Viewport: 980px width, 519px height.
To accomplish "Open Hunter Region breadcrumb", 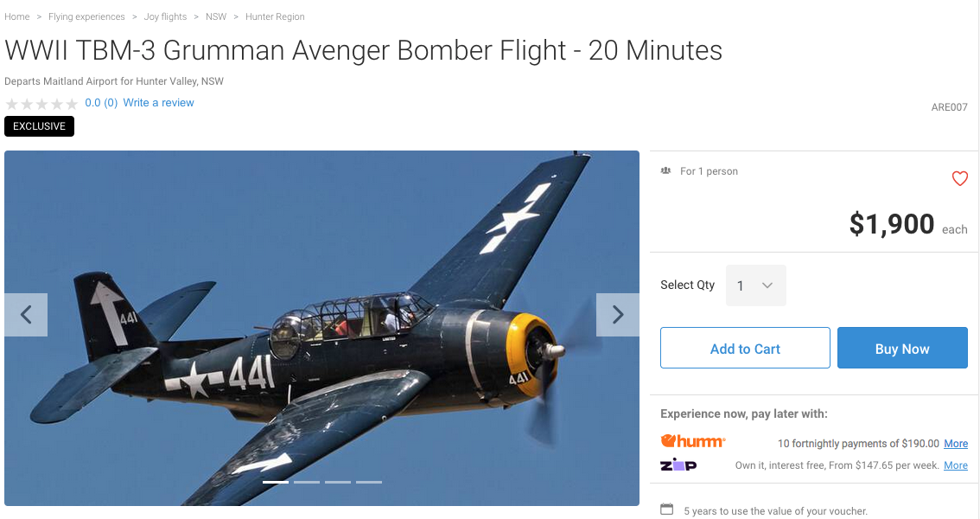I will click(x=275, y=17).
